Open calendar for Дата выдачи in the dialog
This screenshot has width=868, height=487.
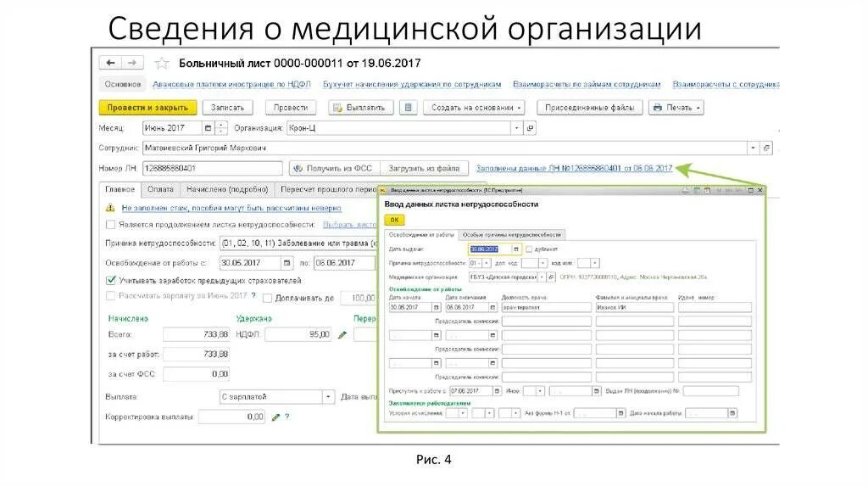(516, 249)
